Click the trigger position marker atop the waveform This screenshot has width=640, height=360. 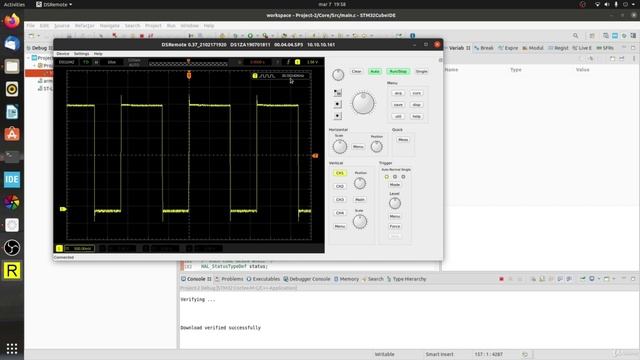(189, 75)
